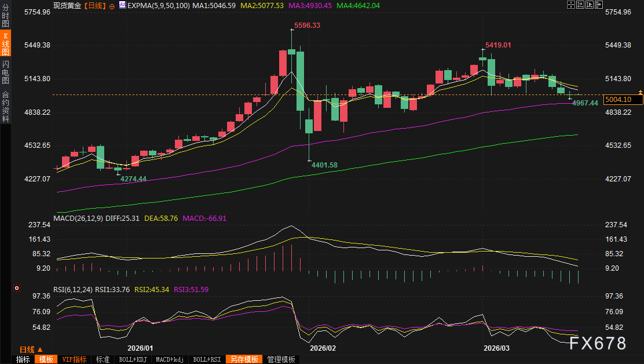This screenshot has width=644, height=364.
Task: Open the 闪电图 side tab
Action: (5, 72)
